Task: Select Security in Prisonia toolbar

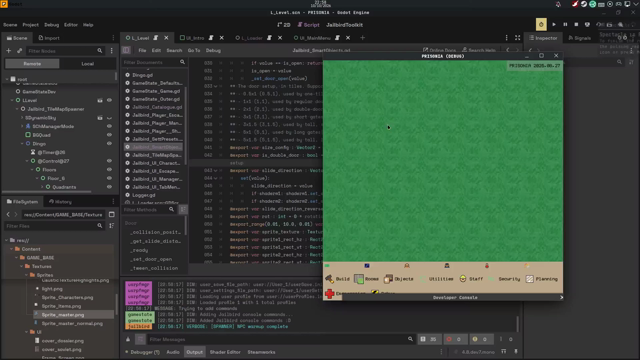Action: point(505,279)
